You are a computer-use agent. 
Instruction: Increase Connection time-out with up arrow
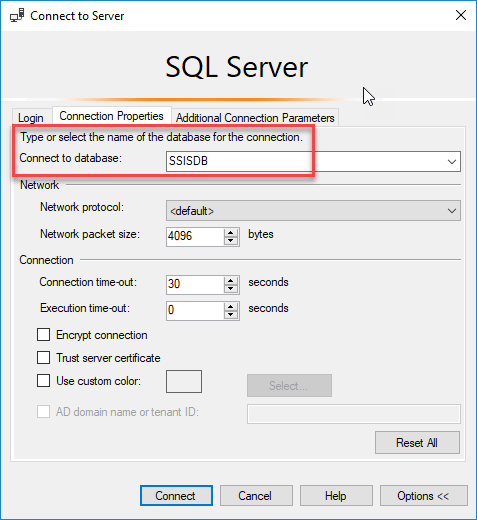point(231,281)
